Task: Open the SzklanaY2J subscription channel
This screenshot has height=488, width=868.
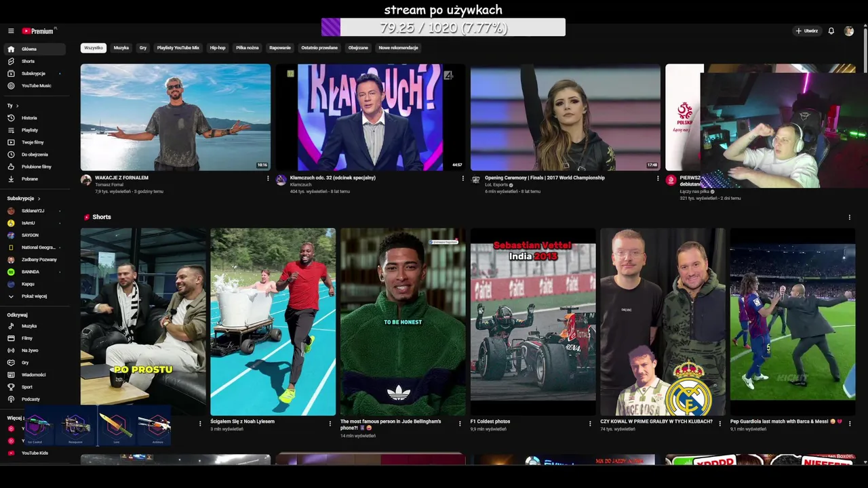Action: (x=34, y=211)
